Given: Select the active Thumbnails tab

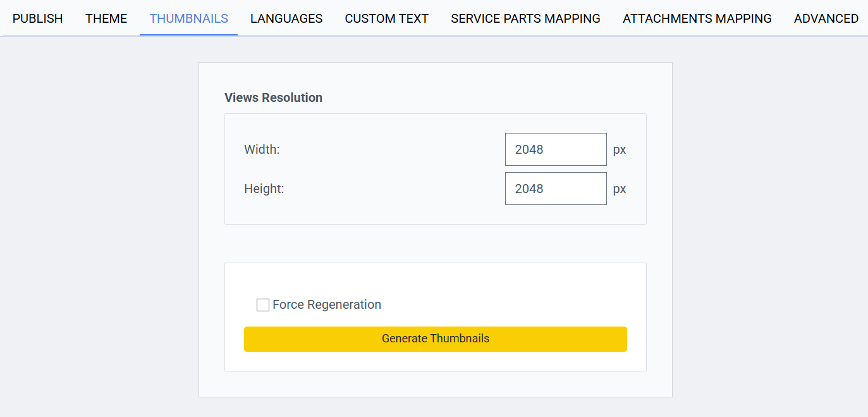Looking at the screenshot, I should [188, 18].
